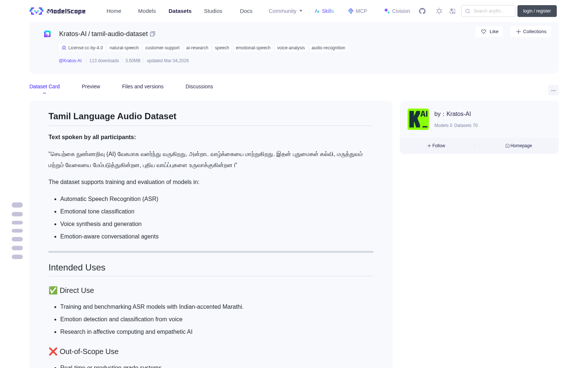Open the Datasets navigation item
The image size is (588, 368).
click(x=180, y=11)
